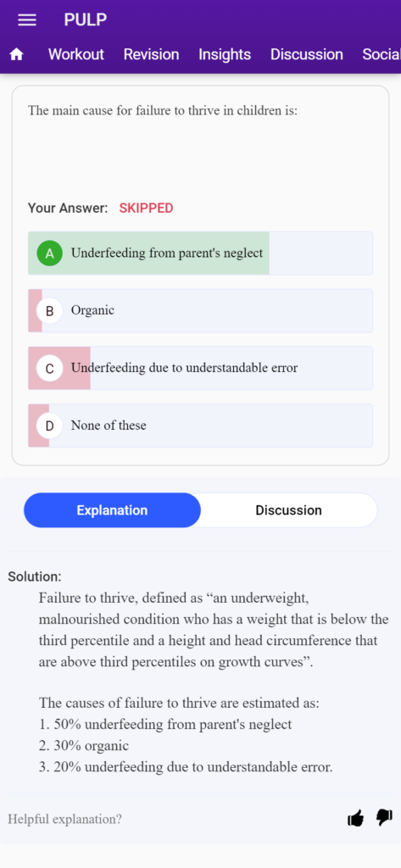Select option D letter circle
This screenshot has height=868, width=401.
50,426
